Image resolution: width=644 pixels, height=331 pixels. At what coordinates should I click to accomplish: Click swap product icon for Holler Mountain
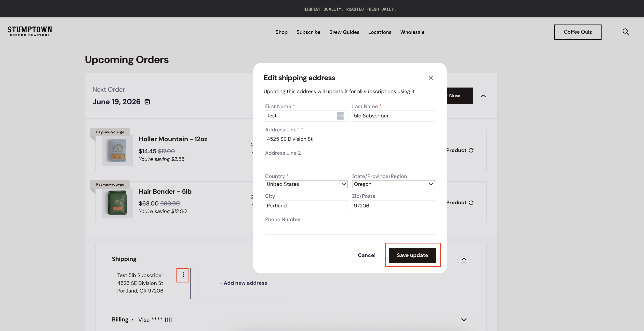[x=471, y=150]
